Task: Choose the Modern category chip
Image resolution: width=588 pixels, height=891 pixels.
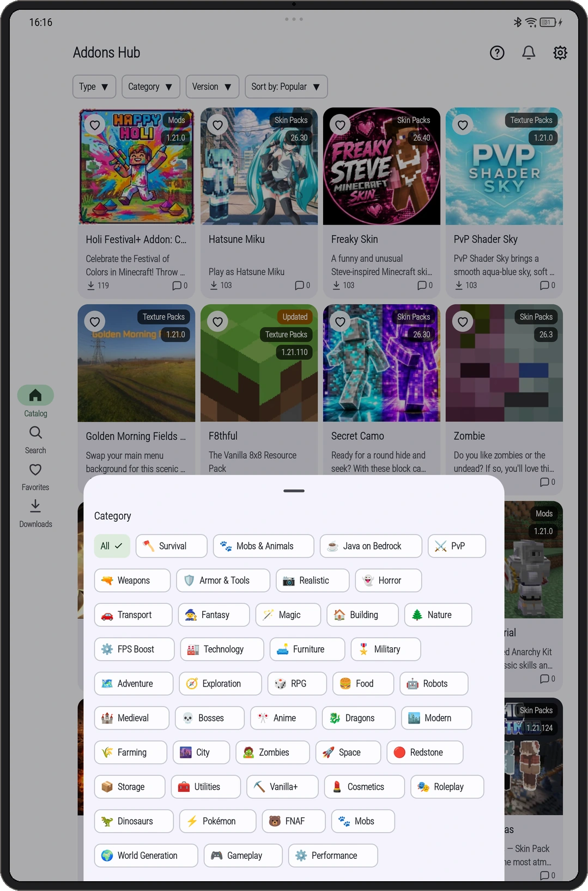Action: (x=437, y=718)
